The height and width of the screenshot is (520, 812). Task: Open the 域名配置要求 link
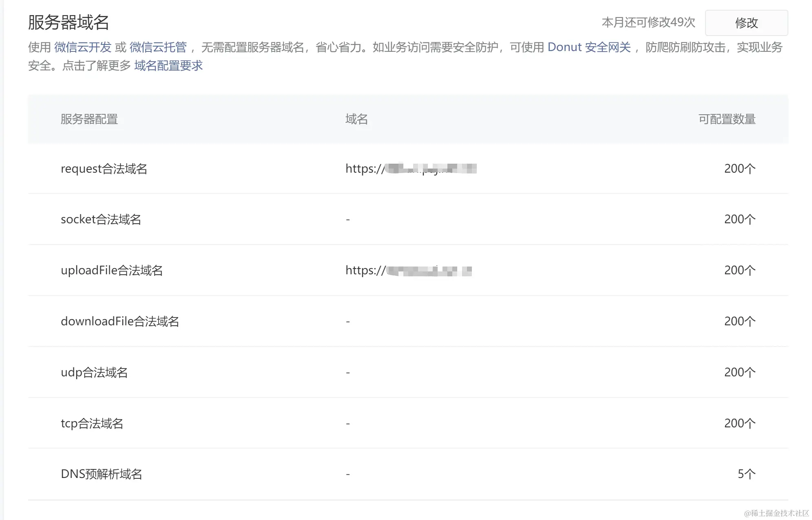tap(168, 66)
